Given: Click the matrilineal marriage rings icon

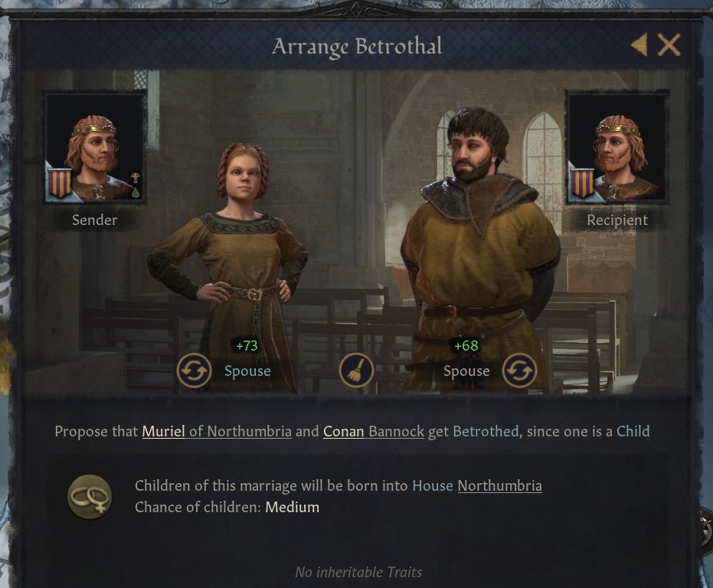Looking at the screenshot, I should coord(90,497).
